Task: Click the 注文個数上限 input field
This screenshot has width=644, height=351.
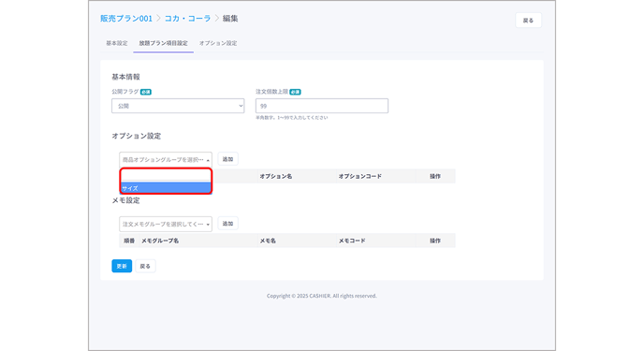Action: 322,106
